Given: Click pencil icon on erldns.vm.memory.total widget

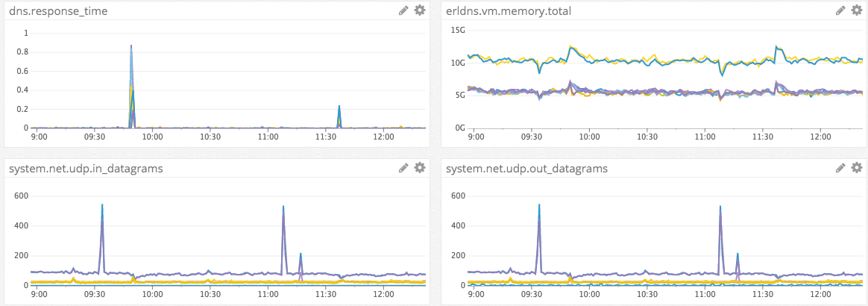Looking at the screenshot, I should (840, 10).
